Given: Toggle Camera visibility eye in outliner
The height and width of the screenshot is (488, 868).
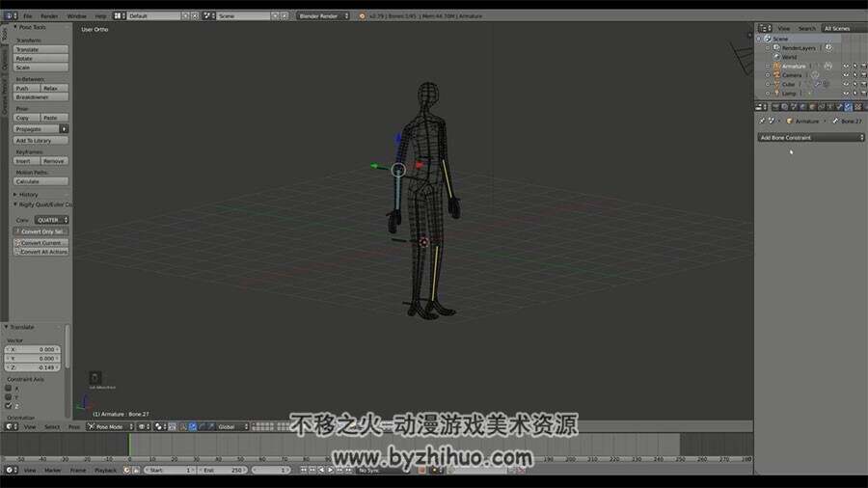Looking at the screenshot, I should [846, 74].
